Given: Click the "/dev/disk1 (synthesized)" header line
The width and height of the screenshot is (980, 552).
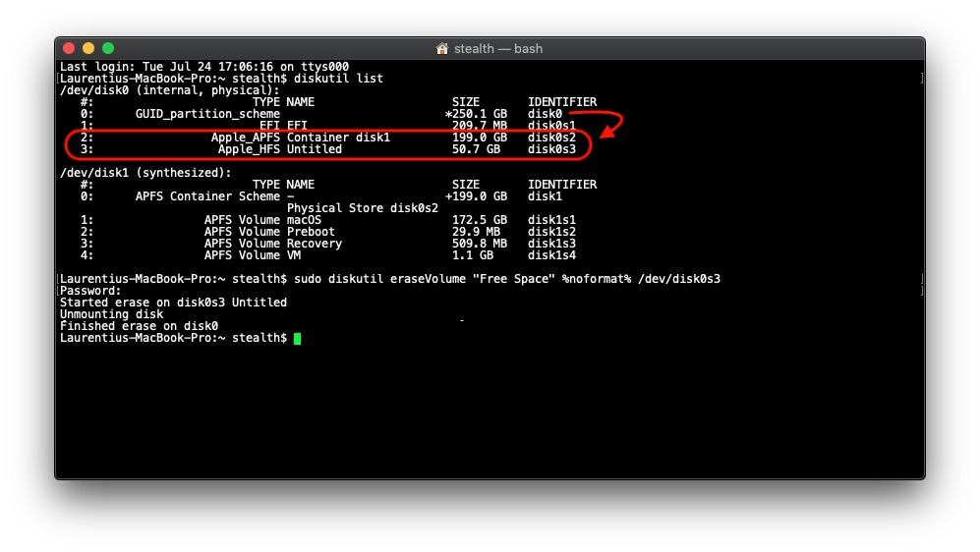Looking at the screenshot, I should coord(145,173).
